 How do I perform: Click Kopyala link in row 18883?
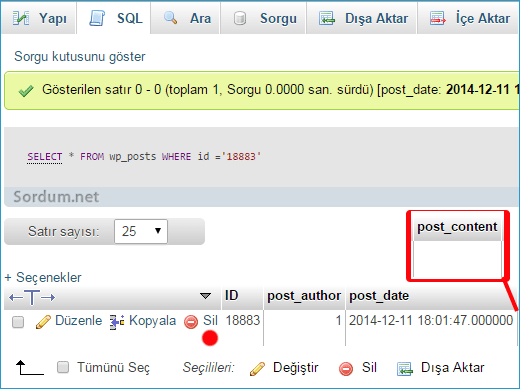pos(152,320)
